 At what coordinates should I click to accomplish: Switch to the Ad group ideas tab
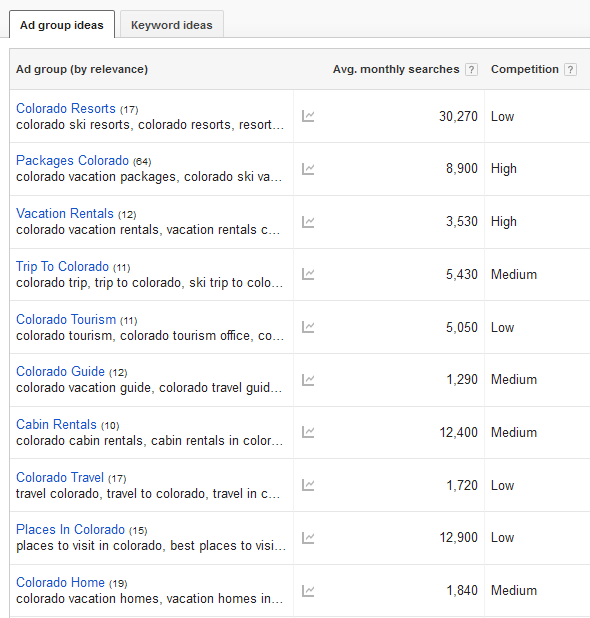click(x=62, y=24)
